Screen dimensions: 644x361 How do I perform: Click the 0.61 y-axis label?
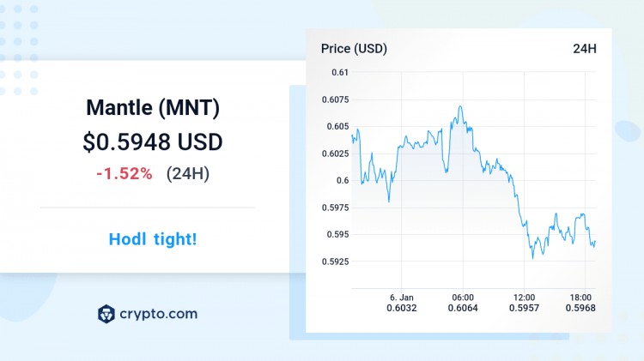340,73
